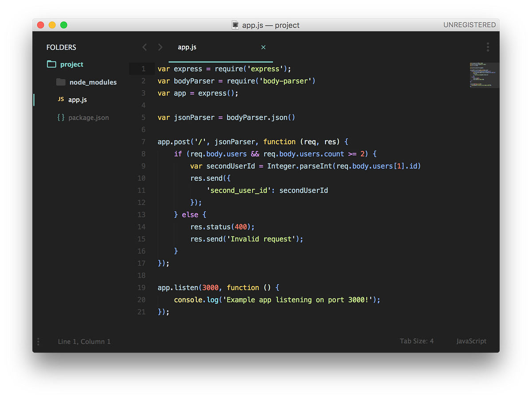Click 'Example app listening on port 3000!' string

[297, 300]
